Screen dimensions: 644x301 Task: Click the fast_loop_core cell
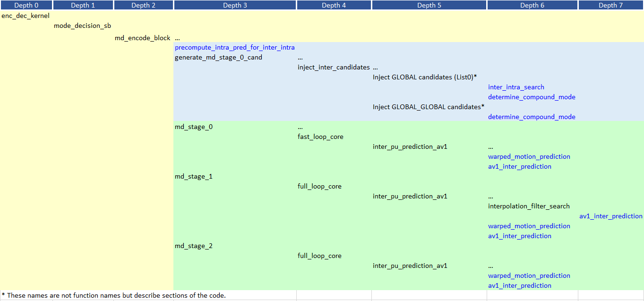pyautogui.click(x=320, y=137)
